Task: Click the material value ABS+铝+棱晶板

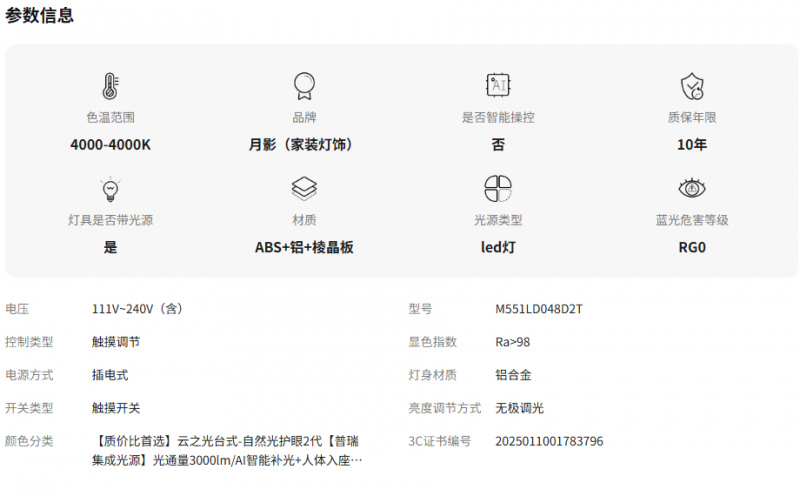Action: point(304,247)
